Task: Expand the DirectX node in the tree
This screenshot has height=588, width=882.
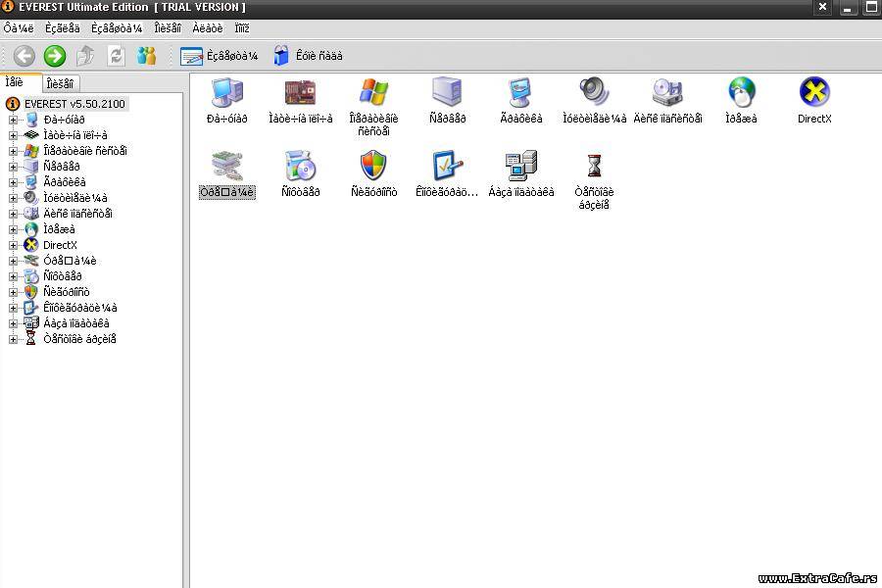Action: [14, 245]
